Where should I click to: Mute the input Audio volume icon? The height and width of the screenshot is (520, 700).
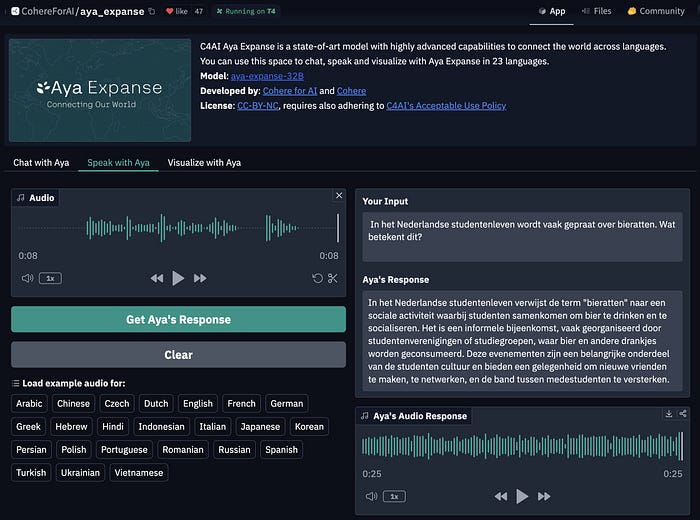point(27,278)
